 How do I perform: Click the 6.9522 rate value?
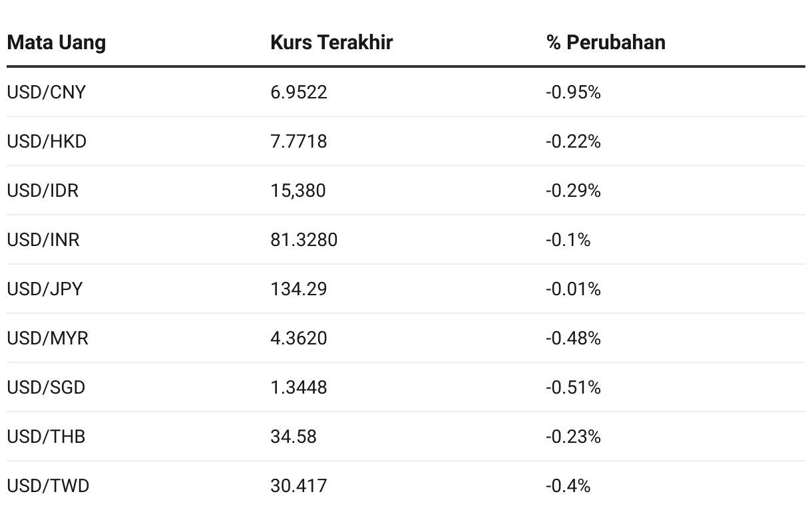[299, 92]
